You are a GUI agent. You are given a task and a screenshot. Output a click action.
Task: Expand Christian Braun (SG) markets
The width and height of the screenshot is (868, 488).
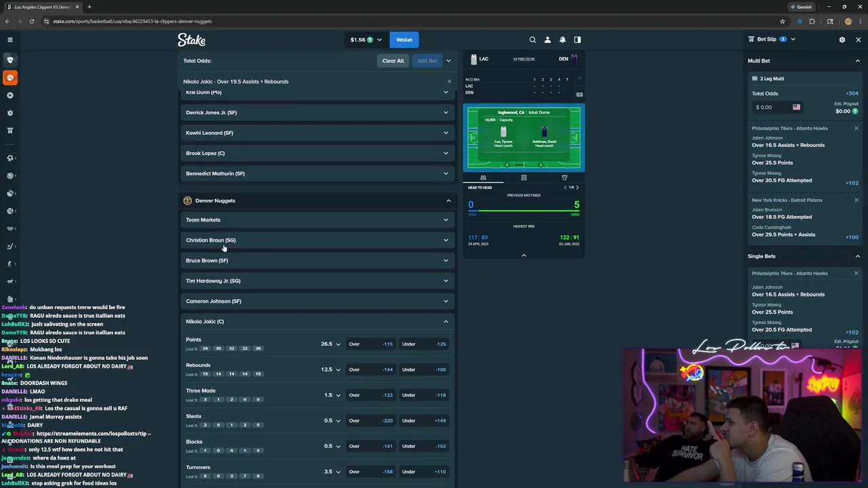point(317,240)
